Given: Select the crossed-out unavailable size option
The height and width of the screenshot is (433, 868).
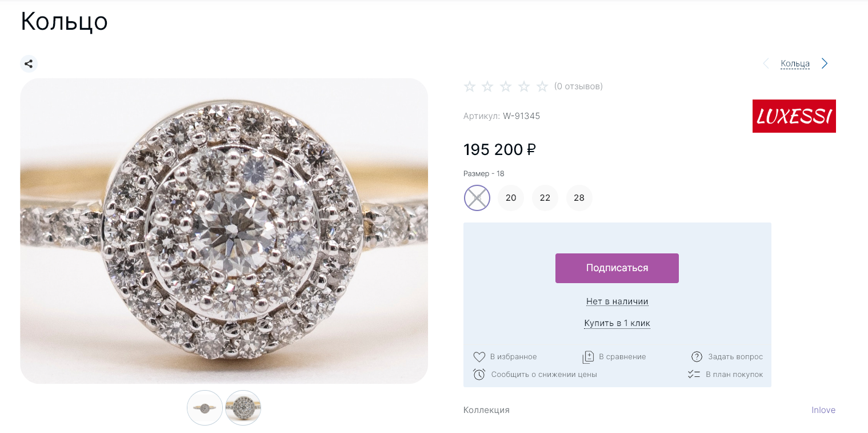Looking at the screenshot, I should 477,198.
